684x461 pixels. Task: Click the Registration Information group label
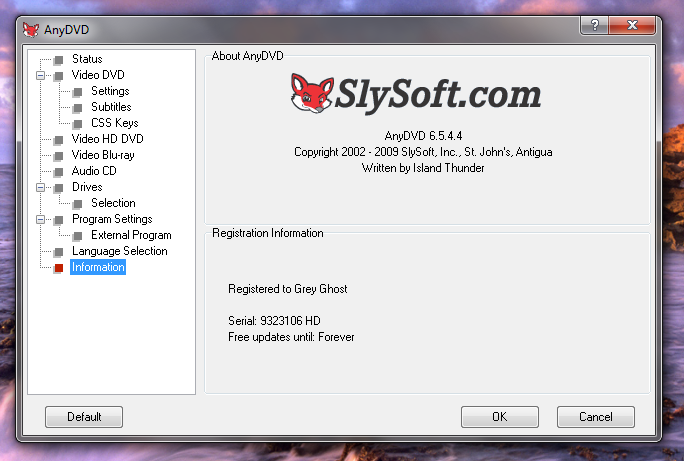[x=268, y=233]
